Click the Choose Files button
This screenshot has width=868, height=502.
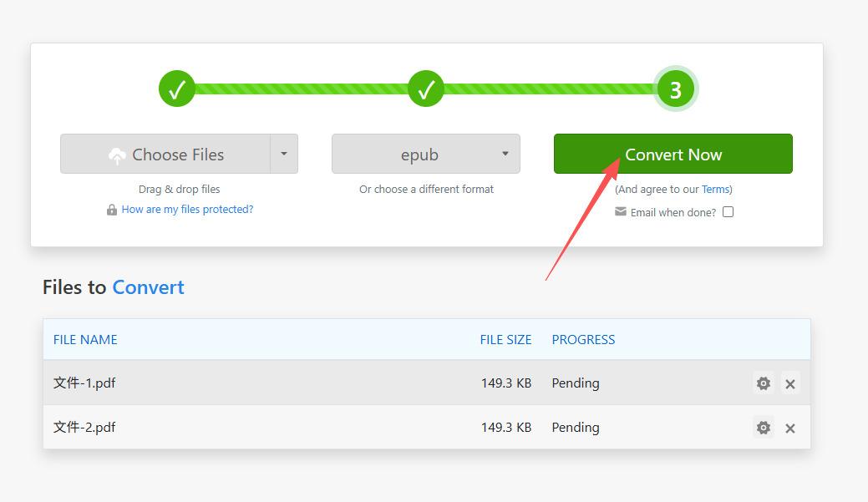click(165, 154)
